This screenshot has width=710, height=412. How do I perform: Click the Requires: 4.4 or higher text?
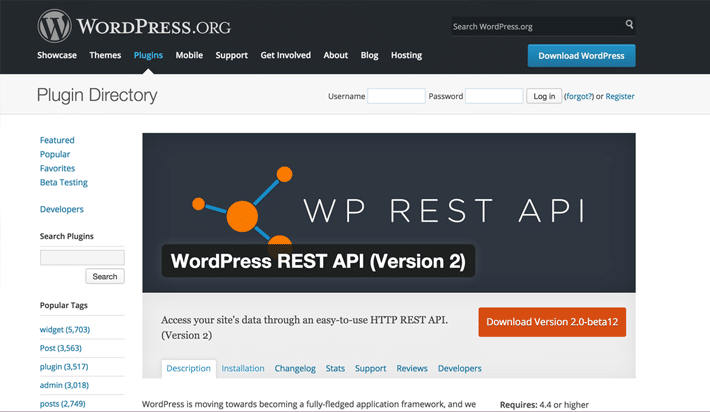[x=544, y=405]
